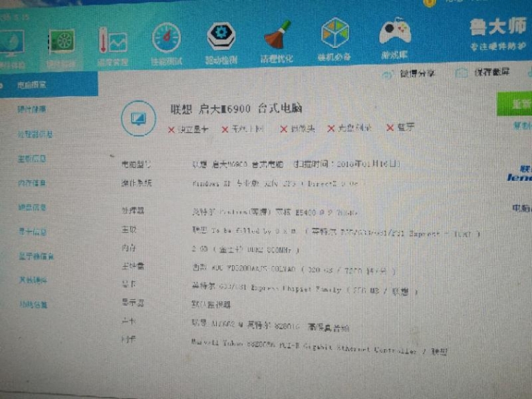Screen dimensions: 532x399
Task: Select 硬盘信息 in the sidebar
Action: pos(32,208)
